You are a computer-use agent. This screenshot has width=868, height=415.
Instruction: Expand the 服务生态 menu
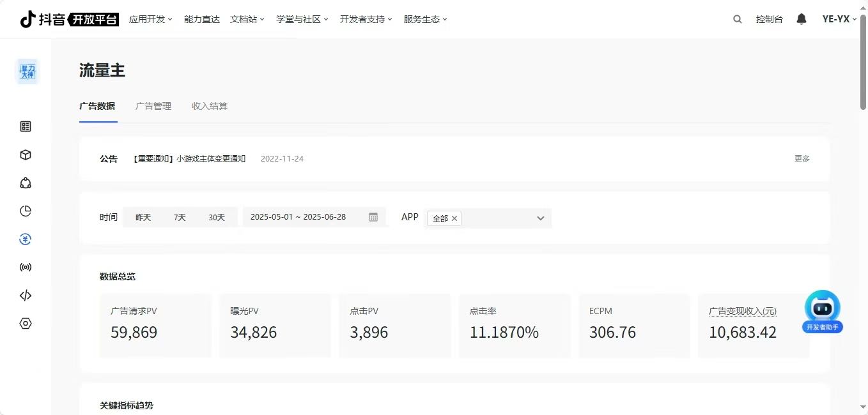426,19
